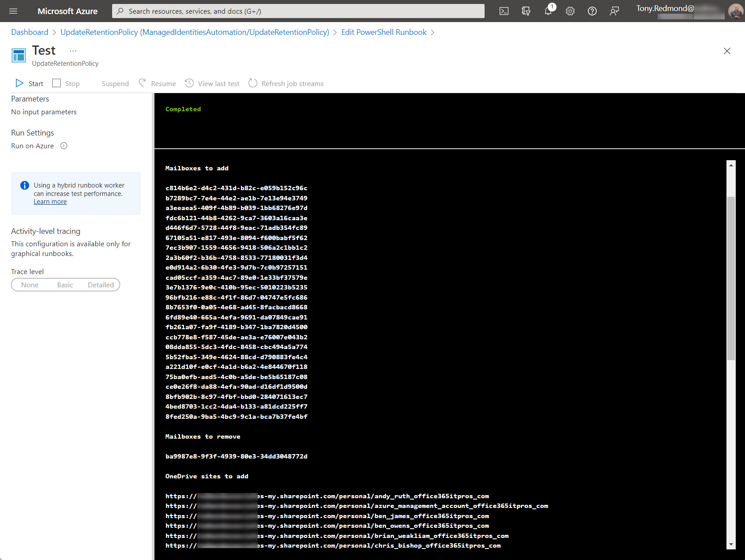Select Basic trace level
745x560 pixels.
(x=65, y=285)
